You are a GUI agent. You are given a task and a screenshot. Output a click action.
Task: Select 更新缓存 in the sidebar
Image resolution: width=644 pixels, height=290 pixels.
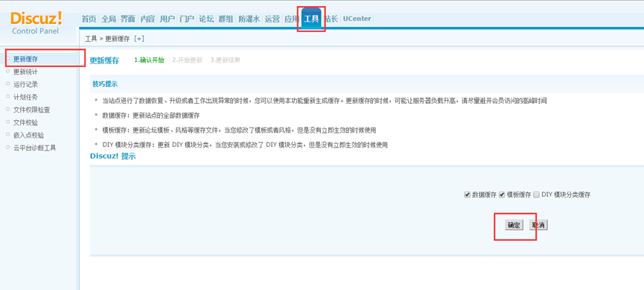click(x=25, y=59)
